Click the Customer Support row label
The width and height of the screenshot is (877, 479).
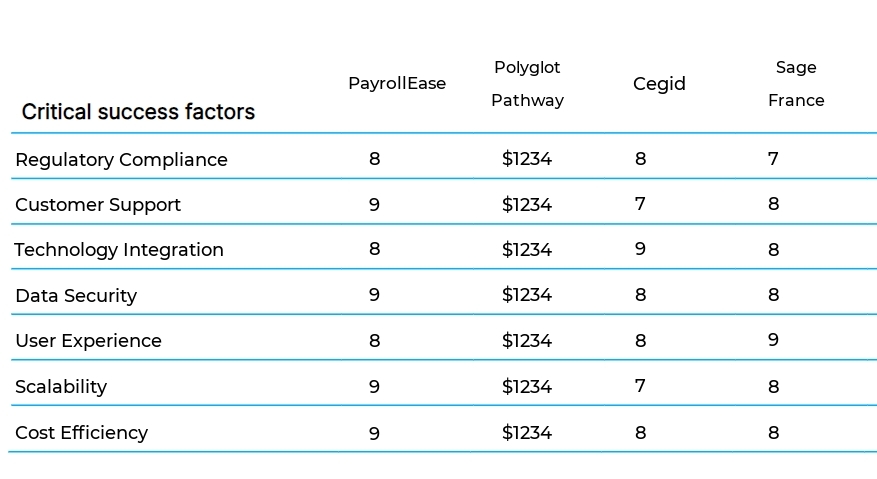98,205
